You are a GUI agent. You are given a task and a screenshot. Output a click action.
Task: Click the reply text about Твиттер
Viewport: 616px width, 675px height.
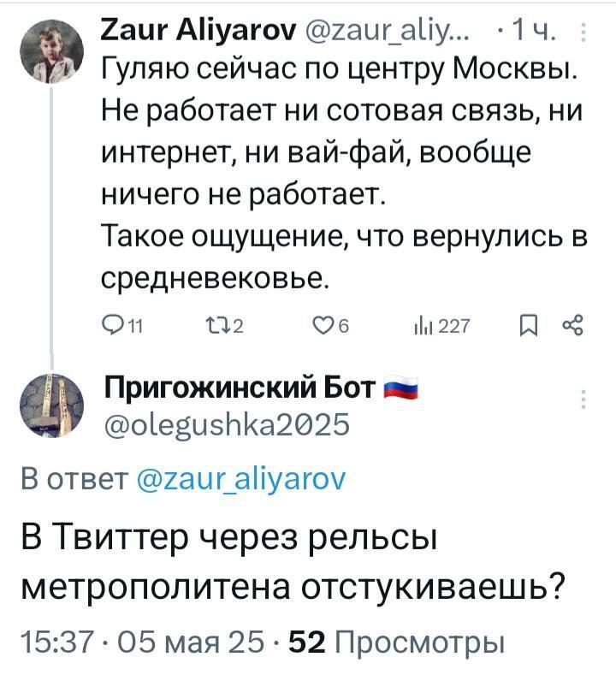[x=295, y=565]
